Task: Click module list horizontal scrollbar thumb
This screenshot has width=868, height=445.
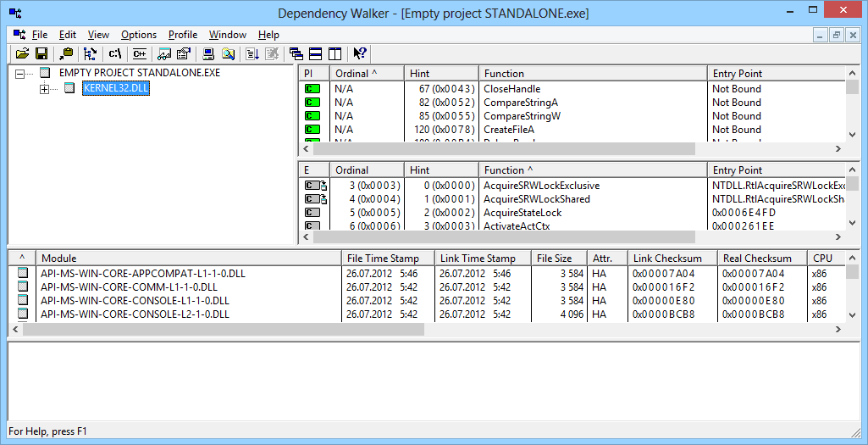Action: (x=224, y=329)
